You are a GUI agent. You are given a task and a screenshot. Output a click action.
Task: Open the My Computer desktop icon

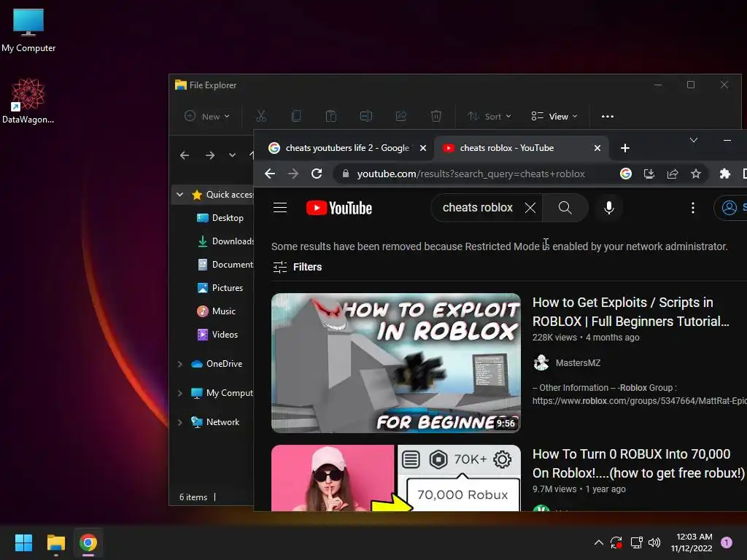28,31
